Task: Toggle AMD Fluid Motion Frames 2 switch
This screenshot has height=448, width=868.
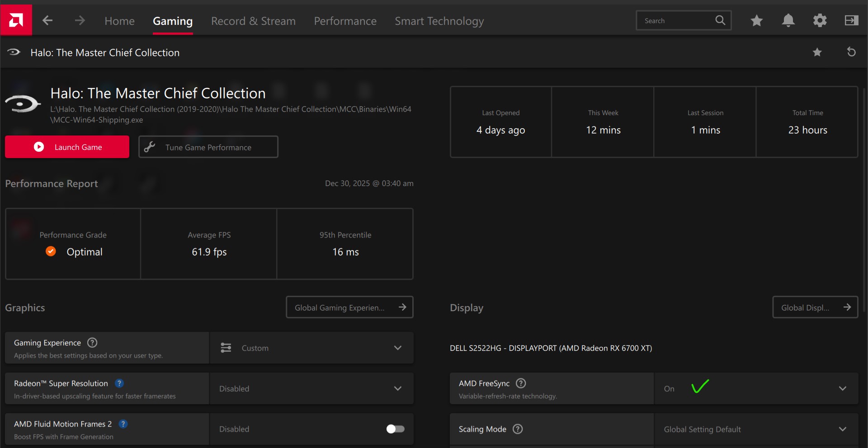Action: point(396,429)
